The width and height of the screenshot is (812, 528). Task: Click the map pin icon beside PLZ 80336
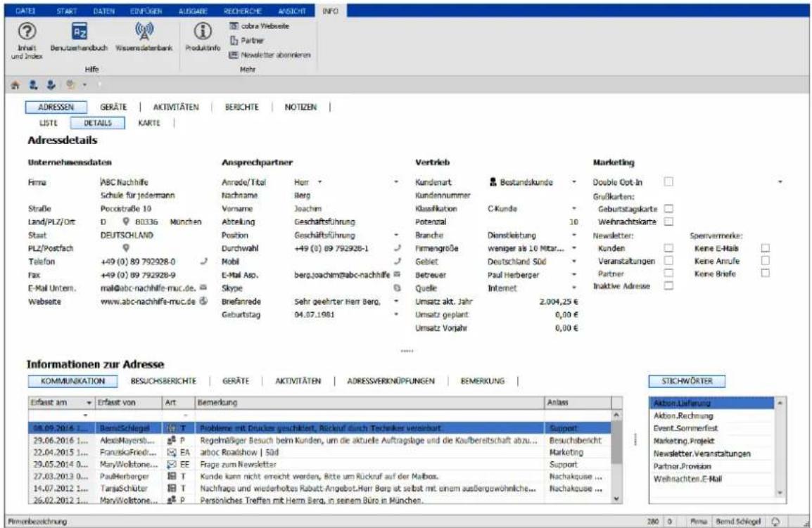[x=126, y=221]
